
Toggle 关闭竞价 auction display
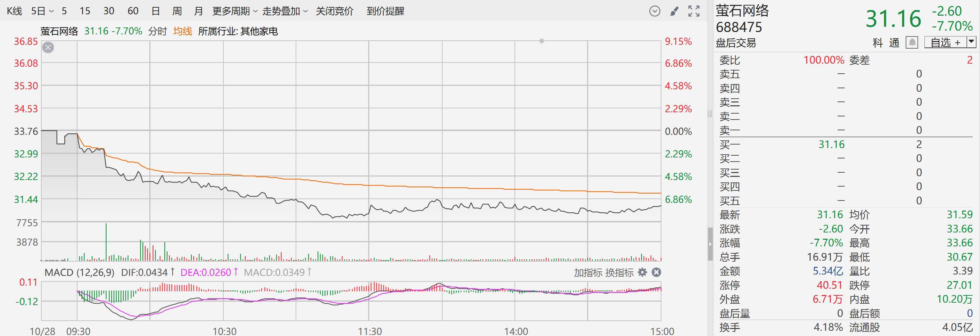pos(335,11)
